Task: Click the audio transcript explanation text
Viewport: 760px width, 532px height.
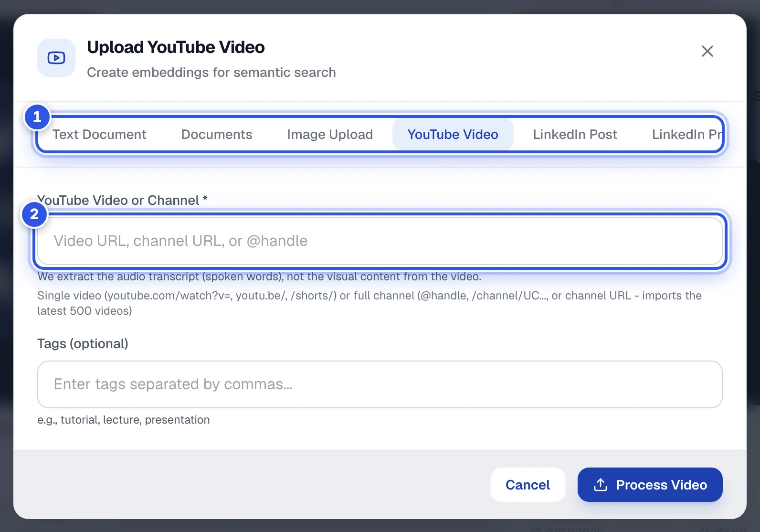Action: point(259,277)
